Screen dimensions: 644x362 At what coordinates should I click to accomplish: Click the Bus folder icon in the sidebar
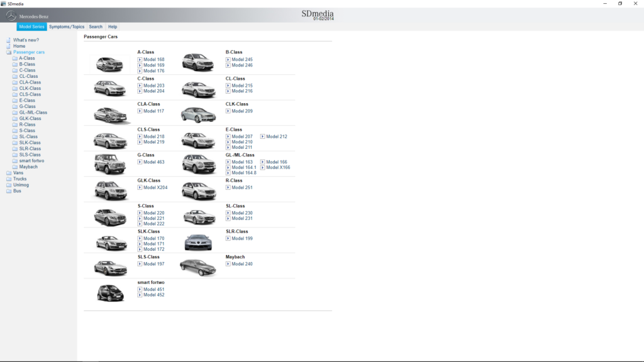pos(9,190)
